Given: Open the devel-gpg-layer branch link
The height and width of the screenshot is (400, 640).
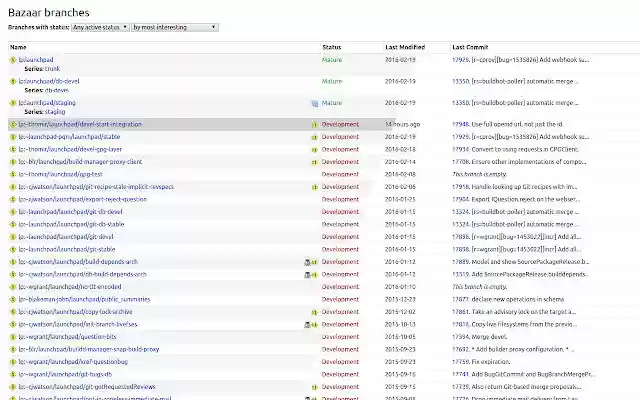Looking at the screenshot, I should (x=70, y=149).
